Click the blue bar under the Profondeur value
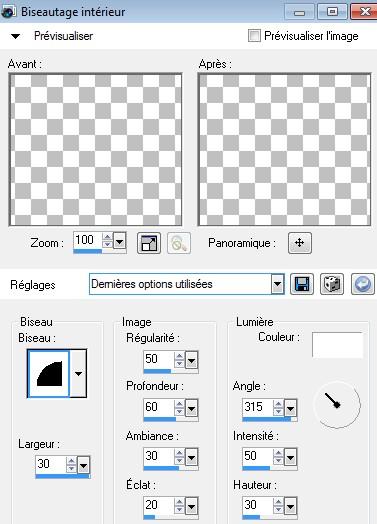This screenshot has width=377, height=524. click(160, 419)
